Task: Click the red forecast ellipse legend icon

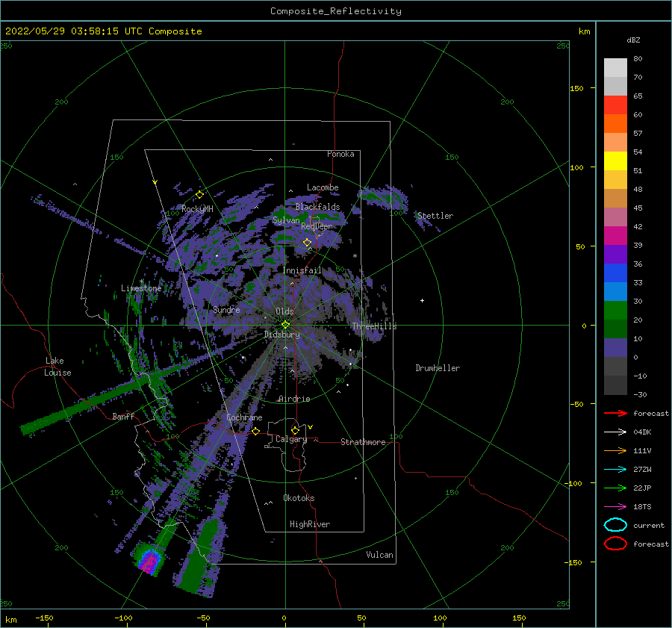Action: pos(615,544)
